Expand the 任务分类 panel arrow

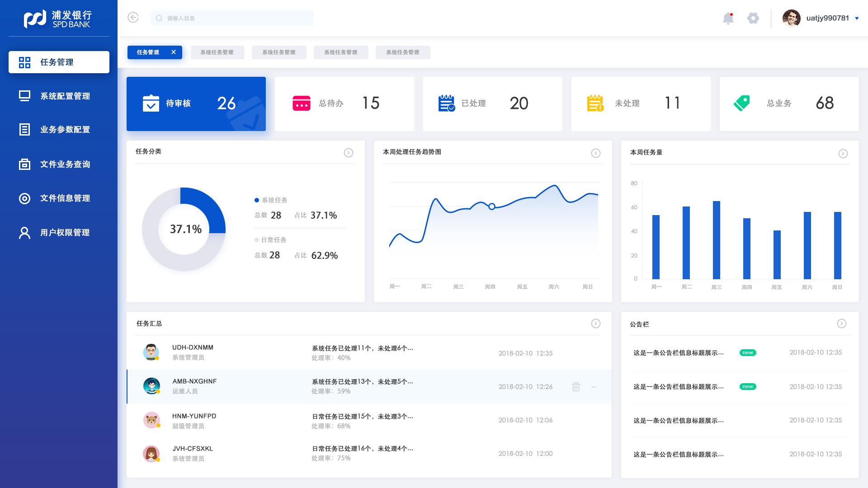point(348,153)
